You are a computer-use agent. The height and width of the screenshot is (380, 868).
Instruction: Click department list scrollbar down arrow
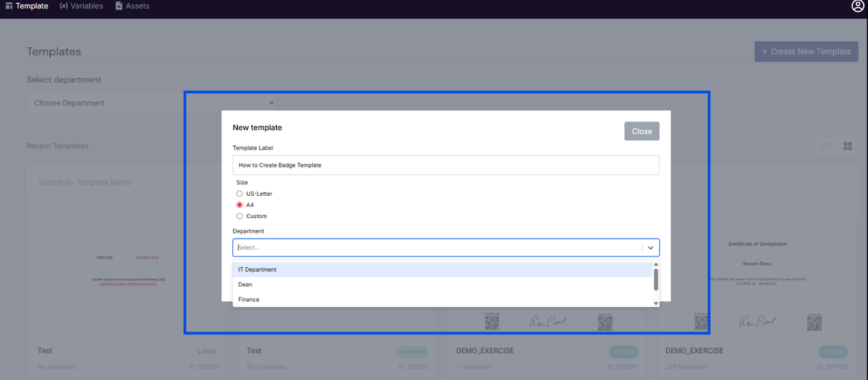(x=656, y=303)
